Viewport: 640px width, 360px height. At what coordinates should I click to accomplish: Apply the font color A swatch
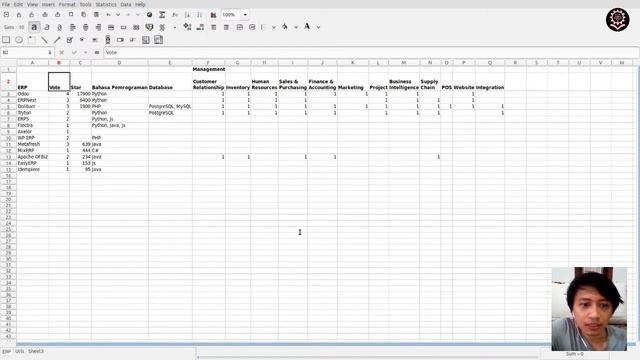pos(307,27)
